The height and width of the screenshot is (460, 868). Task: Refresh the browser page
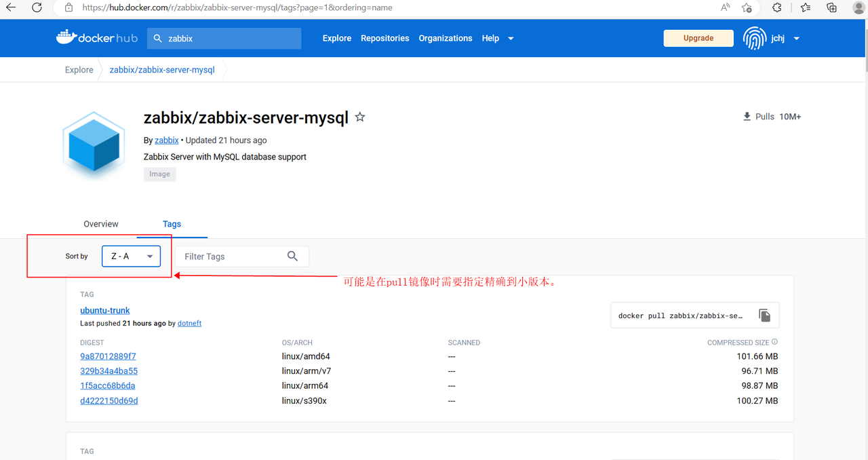(x=37, y=7)
